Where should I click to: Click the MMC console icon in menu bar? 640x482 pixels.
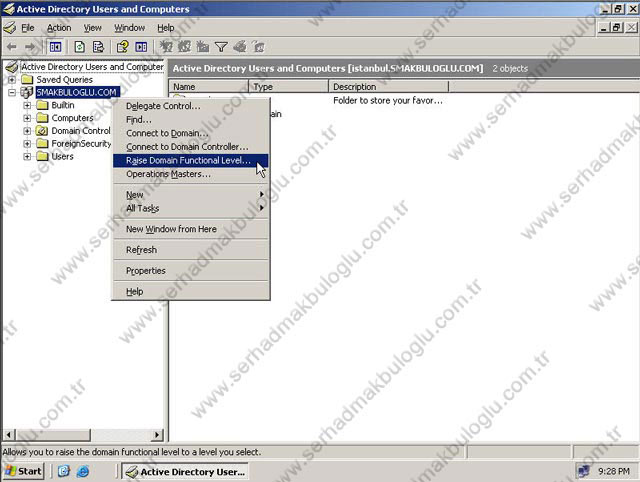point(9,28)
